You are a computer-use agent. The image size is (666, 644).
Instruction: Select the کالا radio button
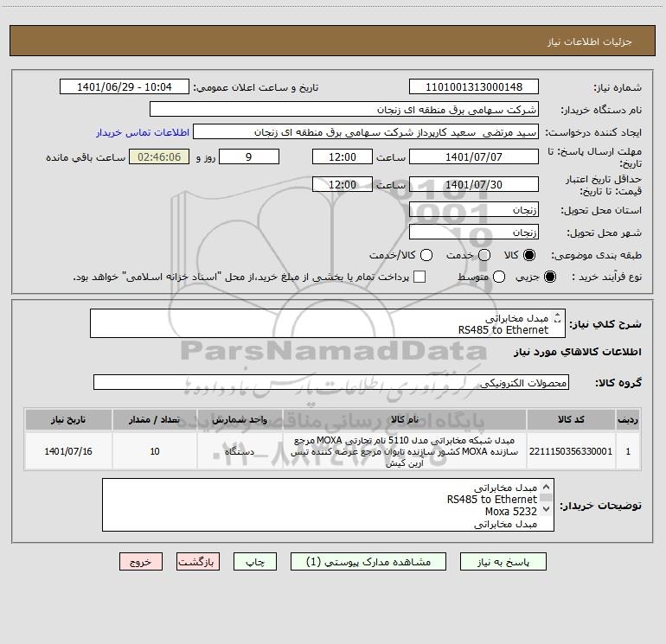coord(529,256)
